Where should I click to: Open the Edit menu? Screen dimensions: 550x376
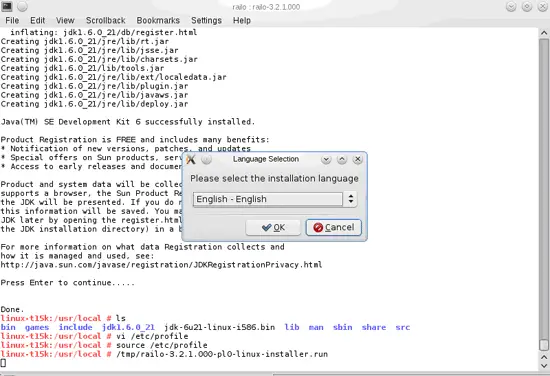(x=38, y=21)
